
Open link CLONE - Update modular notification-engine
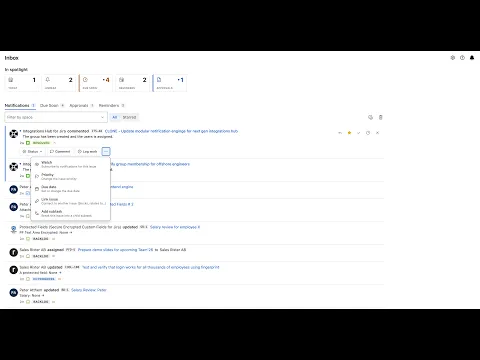(171, 131)
